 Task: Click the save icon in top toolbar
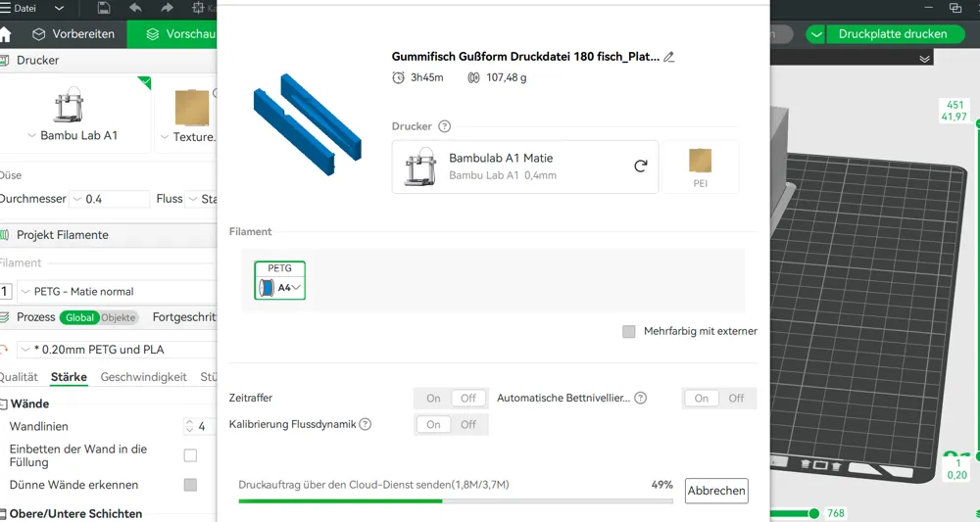[x=105, y=8]
